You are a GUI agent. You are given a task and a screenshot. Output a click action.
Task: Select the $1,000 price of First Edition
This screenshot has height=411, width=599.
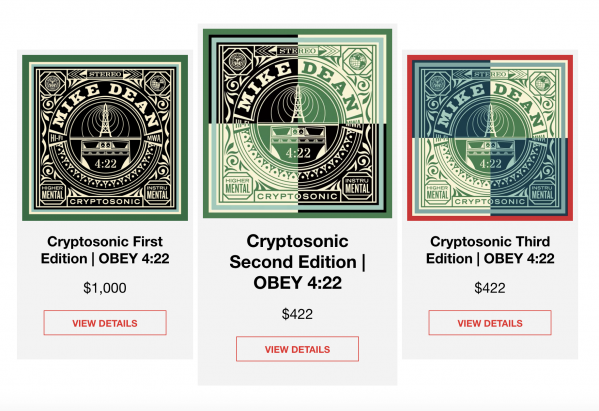point(105,288)
